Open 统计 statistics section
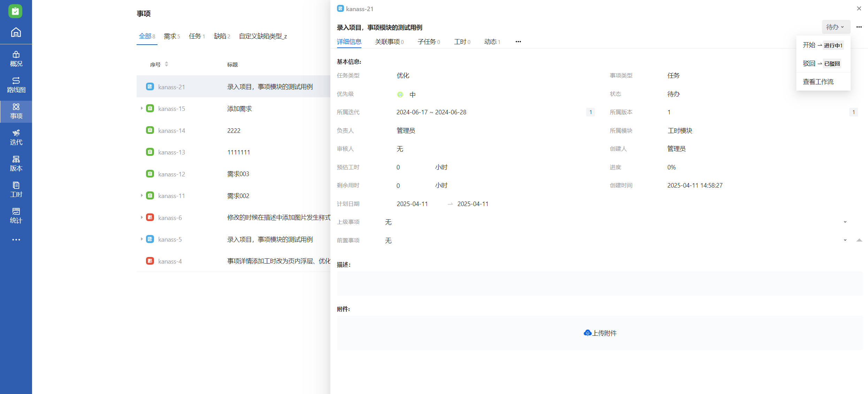 tap(16, 215)
